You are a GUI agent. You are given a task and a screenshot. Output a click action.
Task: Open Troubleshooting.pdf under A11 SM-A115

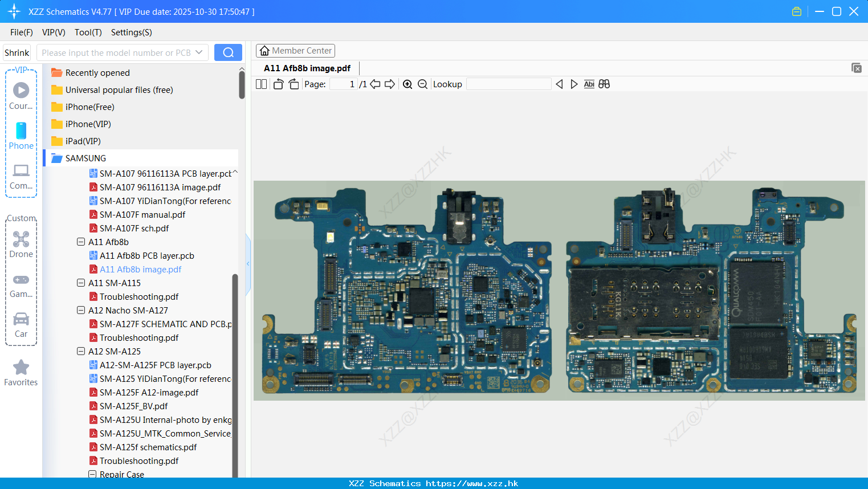(139, 296)
